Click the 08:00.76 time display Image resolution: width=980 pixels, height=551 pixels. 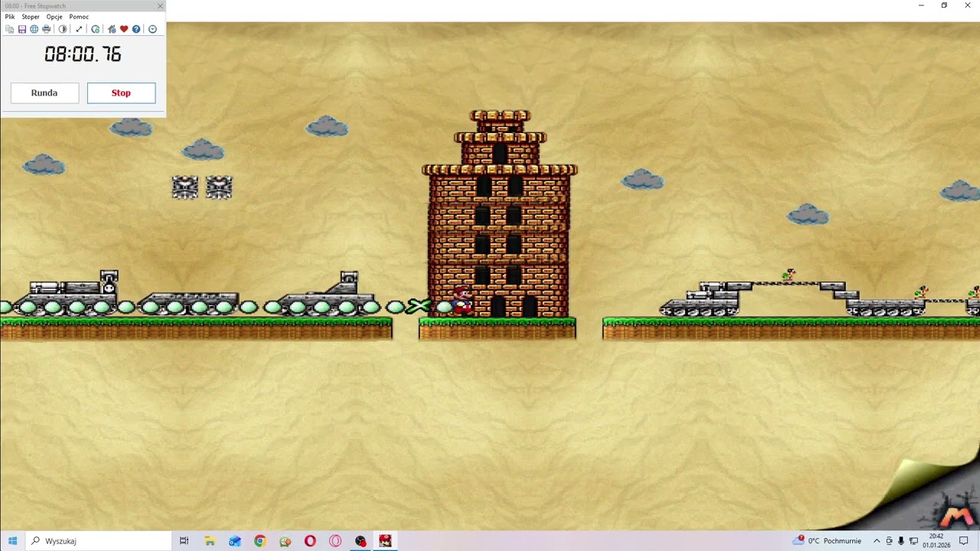coord(83,54)
